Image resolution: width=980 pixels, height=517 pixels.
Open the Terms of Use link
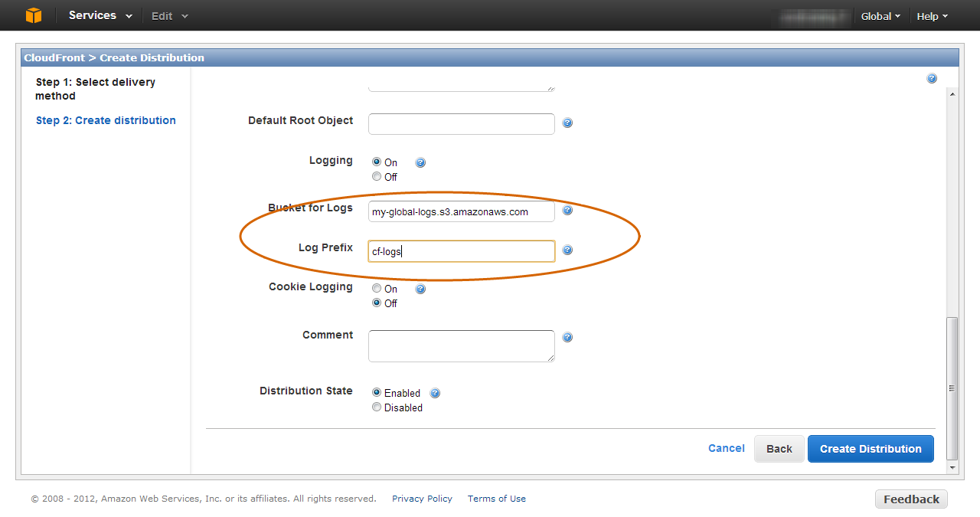pos(497,499)
